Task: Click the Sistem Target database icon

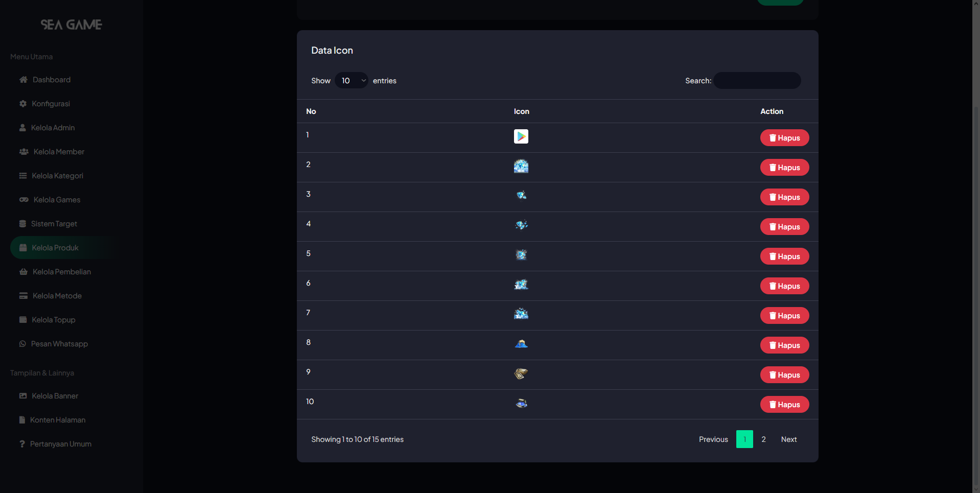Action: pyautogui.click(x=22, y=224)
